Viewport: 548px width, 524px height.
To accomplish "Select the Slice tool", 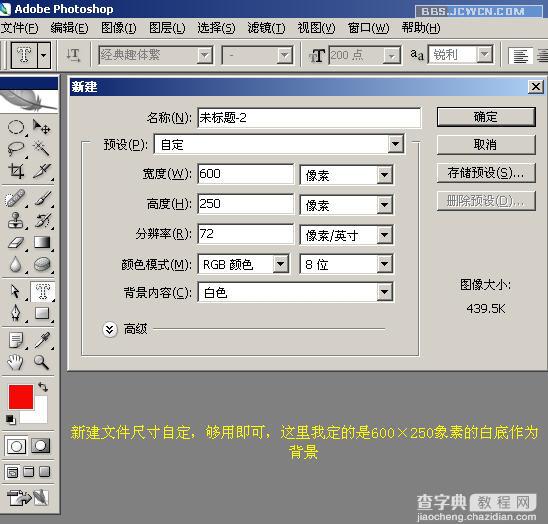I will (42, 171).
